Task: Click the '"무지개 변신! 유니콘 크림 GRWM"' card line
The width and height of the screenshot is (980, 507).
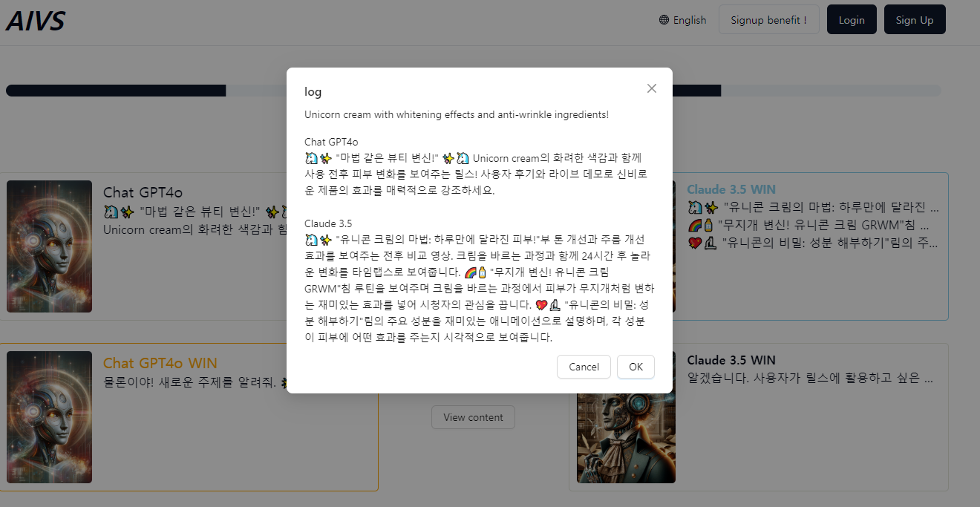Action: [x=808, y=224]
